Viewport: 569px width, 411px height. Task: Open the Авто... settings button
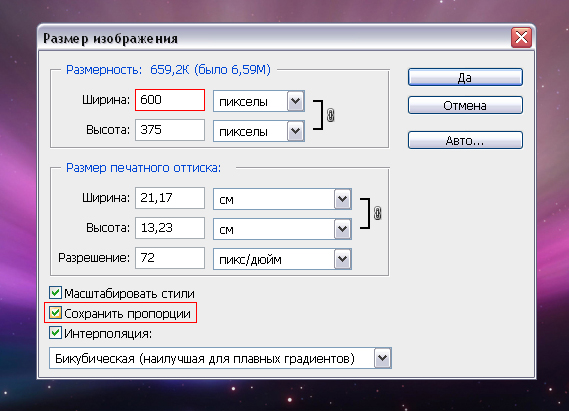coord(465,140)
